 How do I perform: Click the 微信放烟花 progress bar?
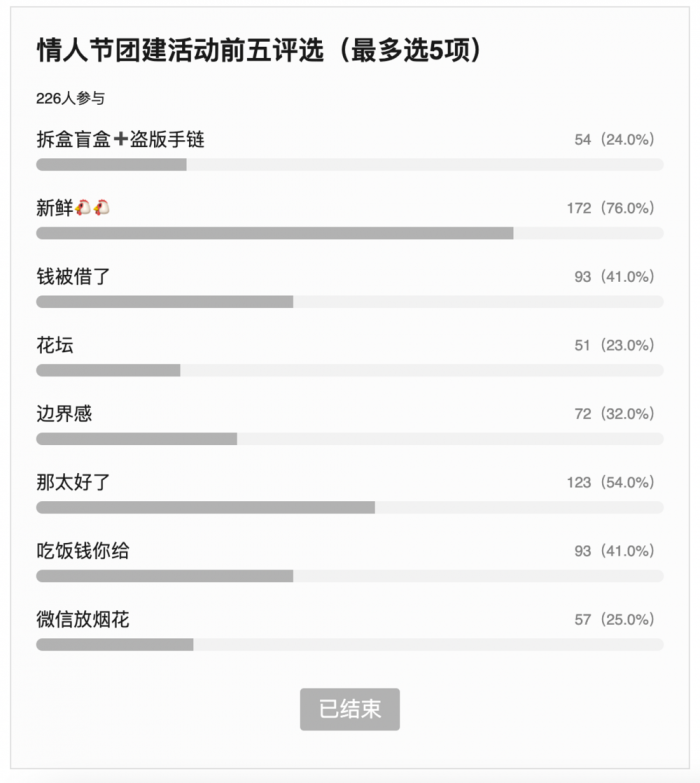click(x=350, y=644)
